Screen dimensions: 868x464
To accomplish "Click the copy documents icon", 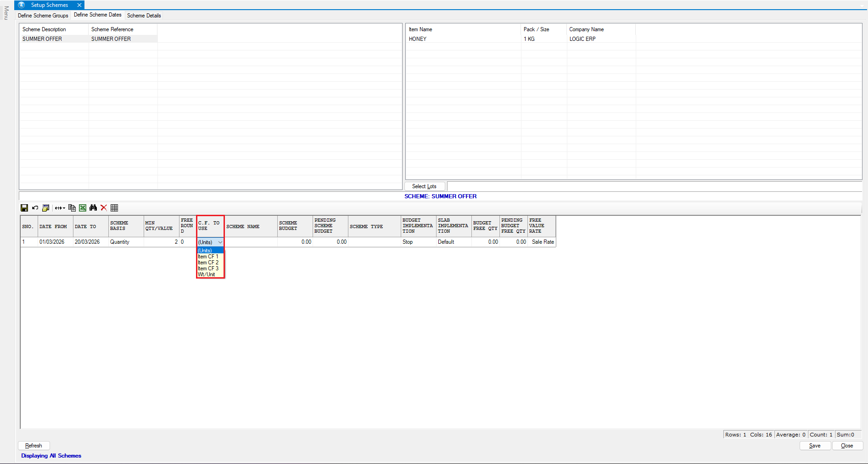I will 72,208.
